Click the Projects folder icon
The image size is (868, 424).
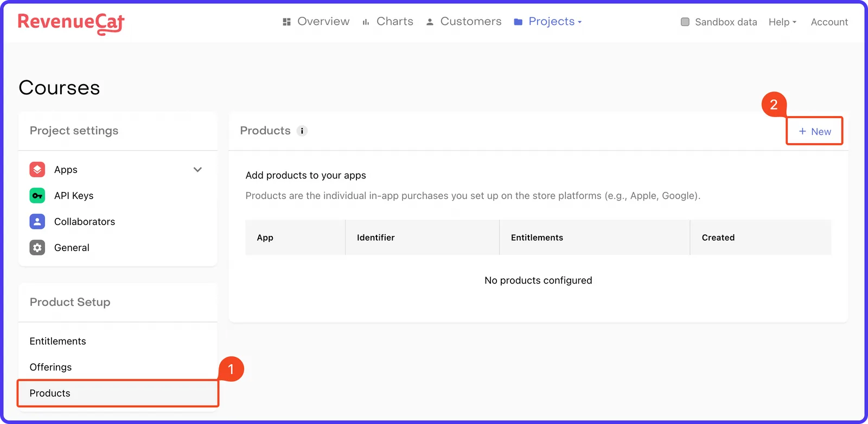pyautogui.click(x=518, y=22)
